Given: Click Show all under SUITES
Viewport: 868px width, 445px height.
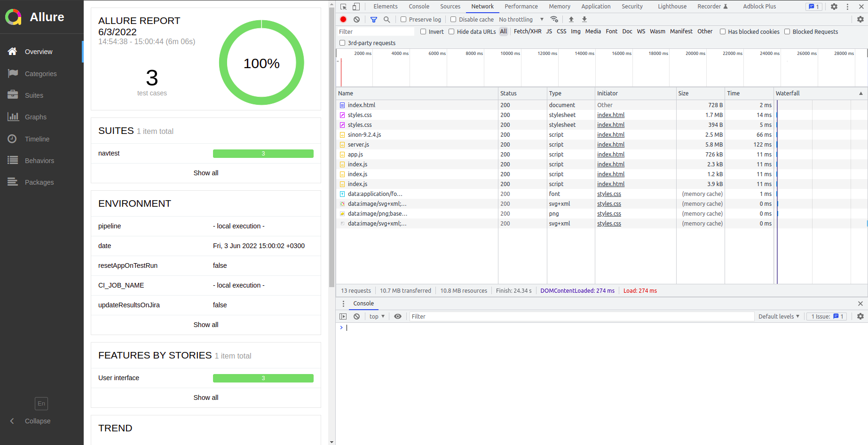Looking at the screenshot, I should [205, 173].
